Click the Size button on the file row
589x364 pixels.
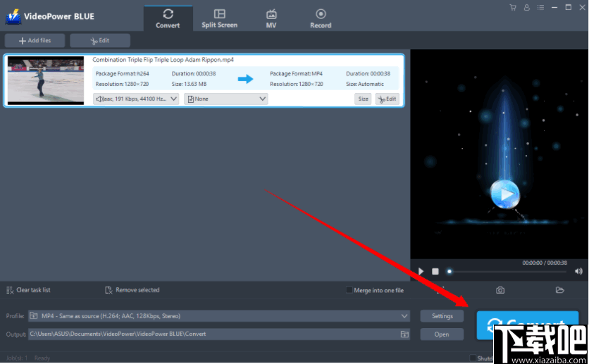(x=363, y=99)
